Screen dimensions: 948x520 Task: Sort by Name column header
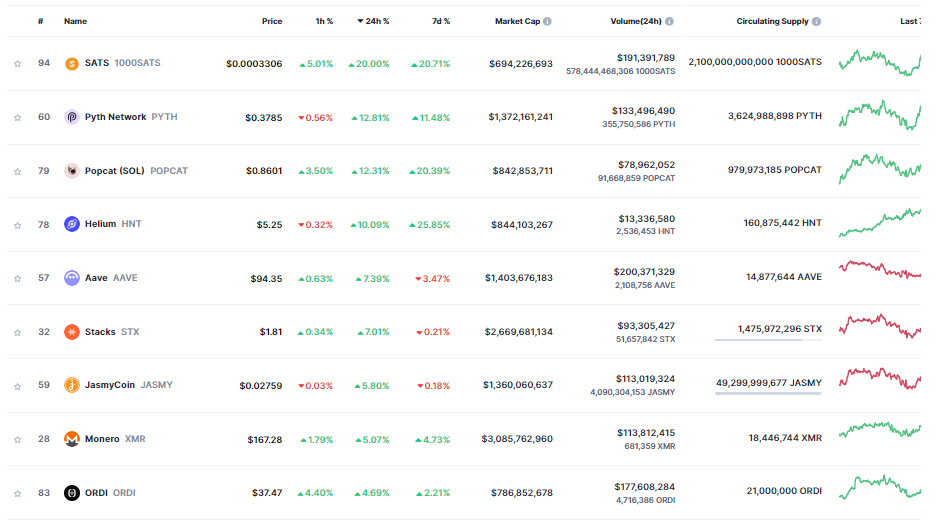pos(76,21)
